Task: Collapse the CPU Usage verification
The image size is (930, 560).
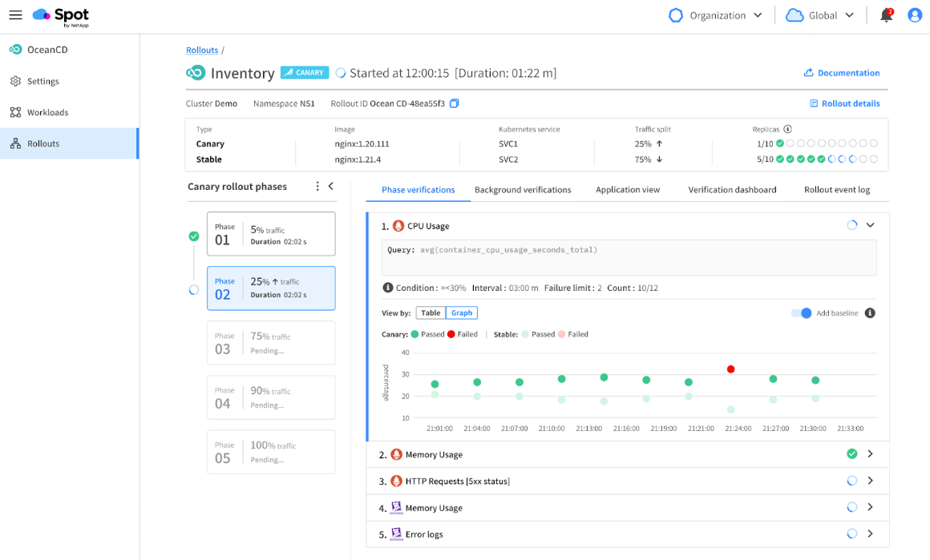Action: tap(870, 226)
